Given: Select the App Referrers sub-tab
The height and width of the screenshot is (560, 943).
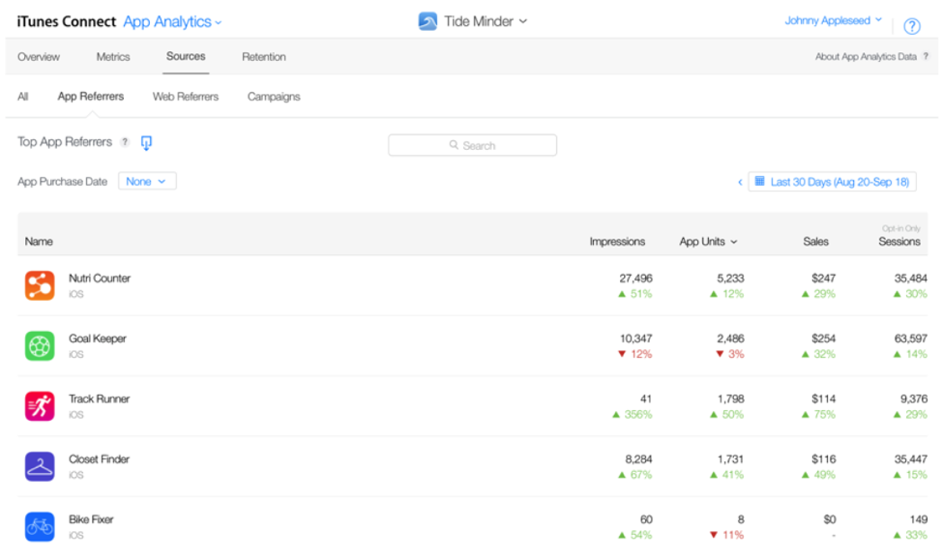Looking at the screenshot, I should (91, 97).
